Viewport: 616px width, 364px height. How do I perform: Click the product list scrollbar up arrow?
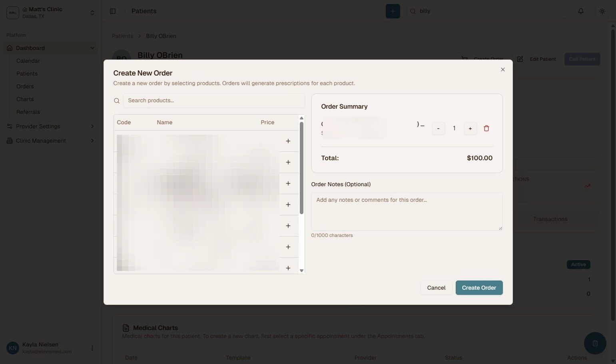point(302,118)
